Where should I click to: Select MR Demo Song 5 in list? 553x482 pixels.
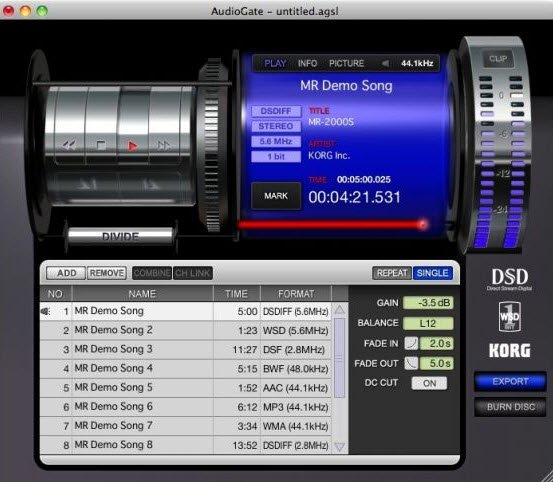coord(186,388)
